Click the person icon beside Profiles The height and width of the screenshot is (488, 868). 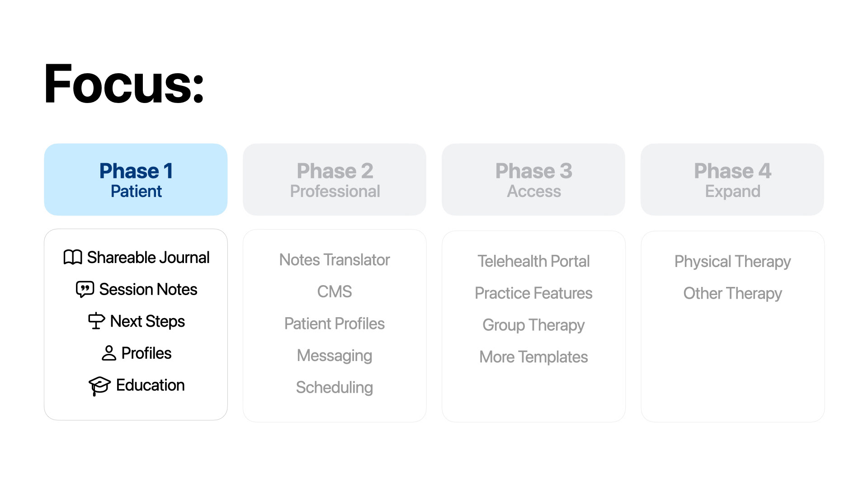click(109, 353)
